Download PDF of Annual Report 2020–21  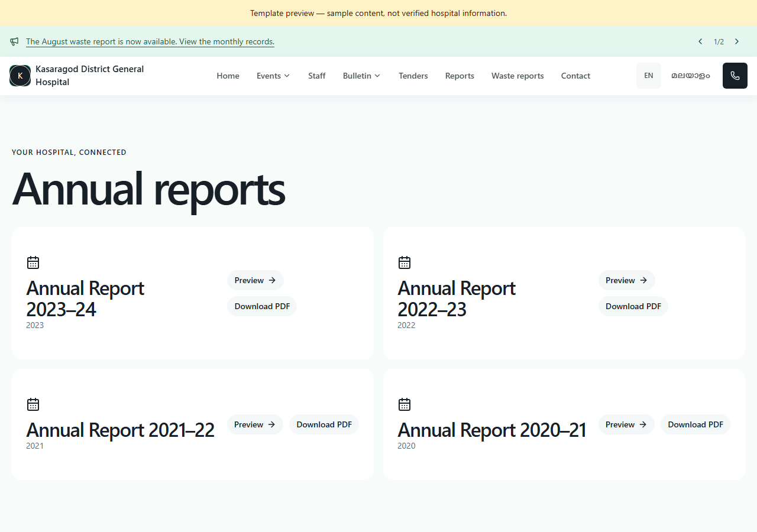tap(695, 424)
